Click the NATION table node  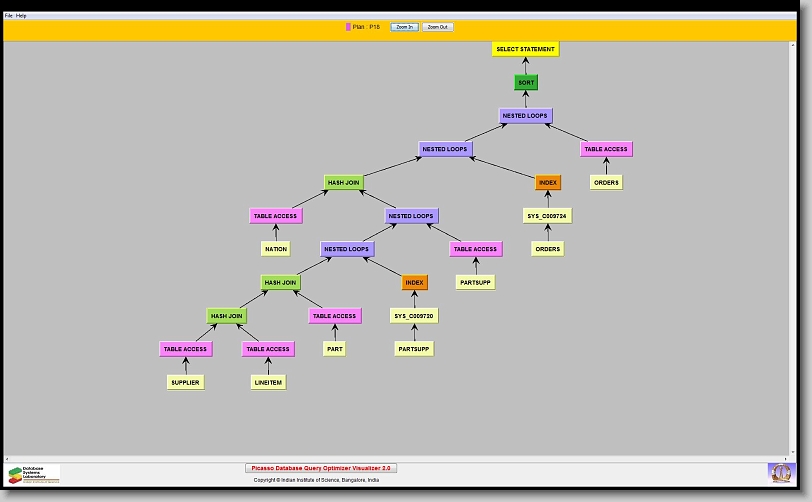click(x=276, y=249)
